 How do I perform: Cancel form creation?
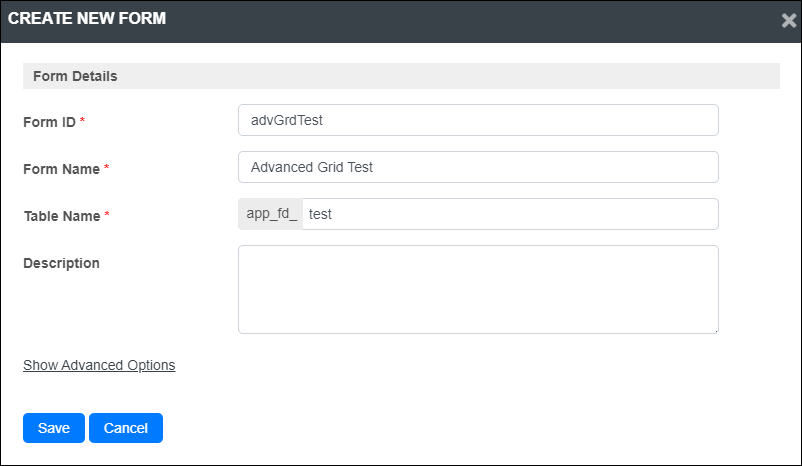(126, 428)
